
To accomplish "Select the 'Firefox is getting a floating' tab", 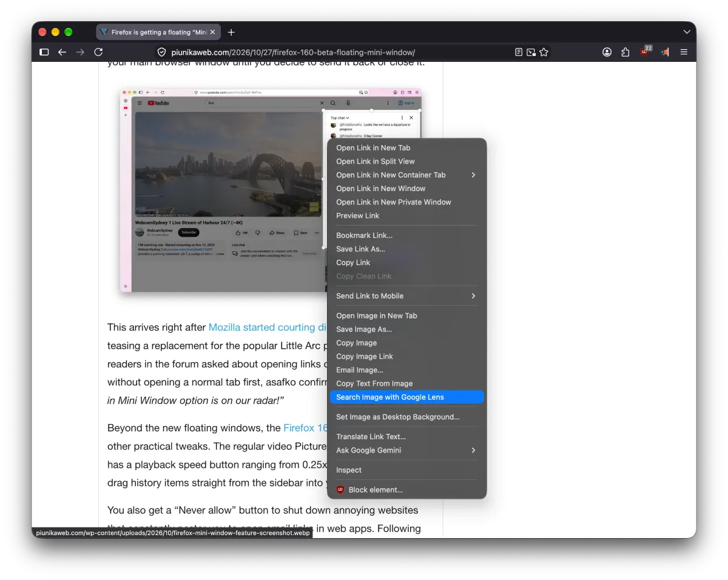I will (x=158, y=32).
